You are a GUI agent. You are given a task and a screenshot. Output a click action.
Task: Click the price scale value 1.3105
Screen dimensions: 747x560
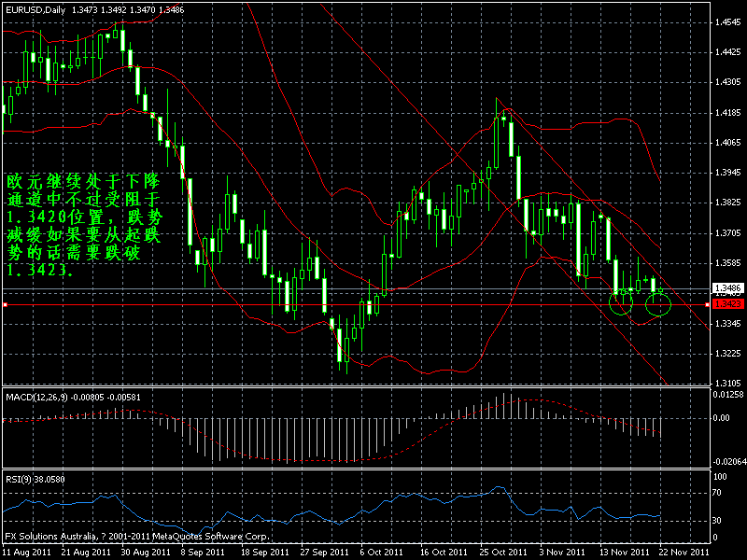click(x=728, y=383)
